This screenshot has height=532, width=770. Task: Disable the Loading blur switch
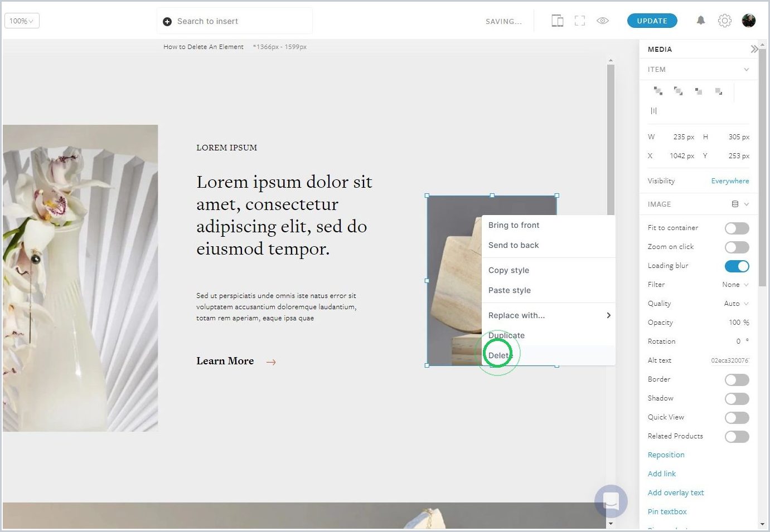[737, 266]
